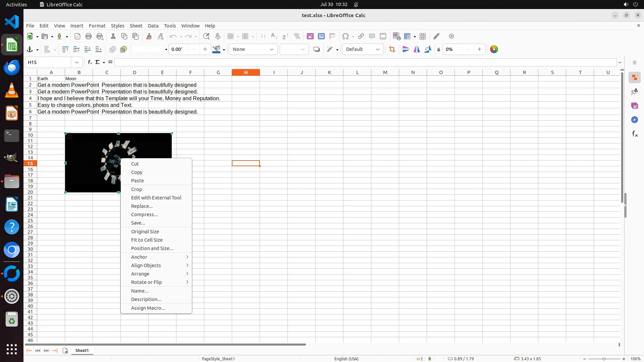Screen dimensions: 644x362
Task: Click the Bring to Front icon
Action: (x=65, y=50)
